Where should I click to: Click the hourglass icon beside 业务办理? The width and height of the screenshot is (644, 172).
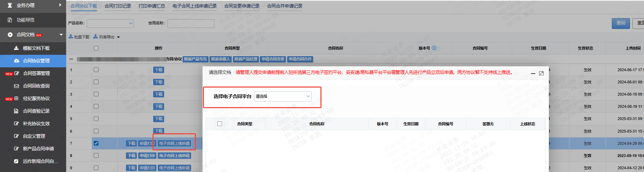coord(10,5)
